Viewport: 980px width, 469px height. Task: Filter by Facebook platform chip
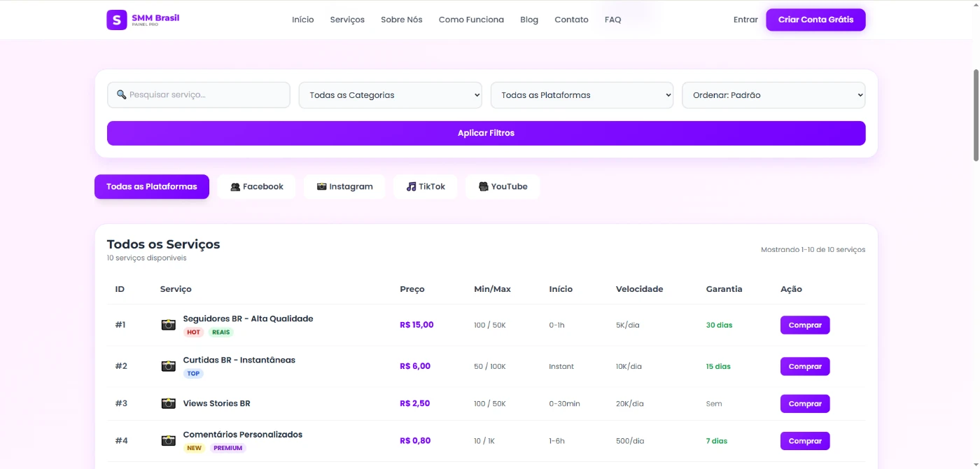pos(256,187)
